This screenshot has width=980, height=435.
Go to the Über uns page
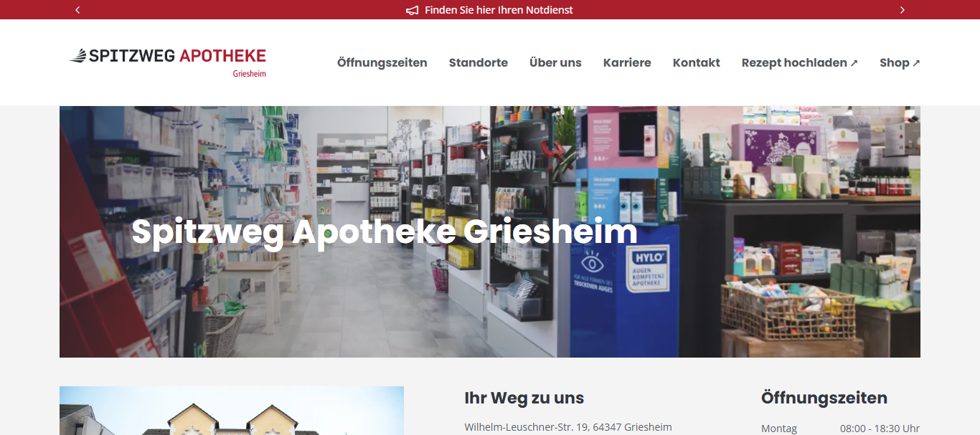(555, 62)
